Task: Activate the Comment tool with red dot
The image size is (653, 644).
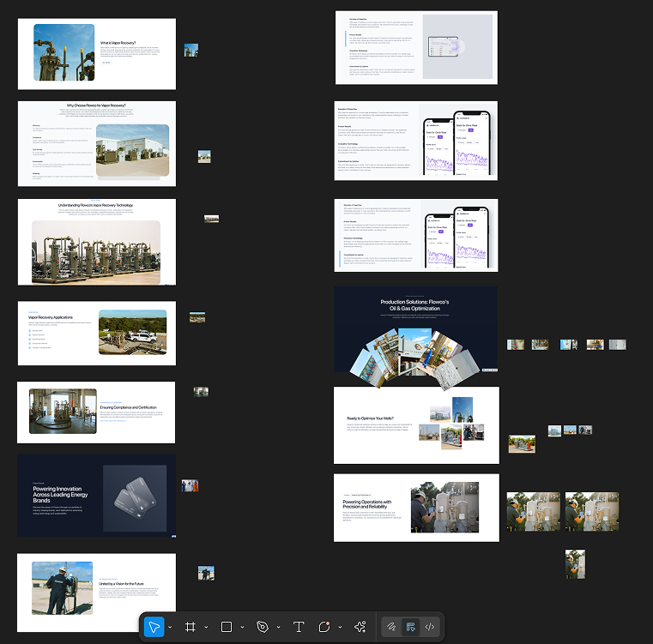Action: 324,627
